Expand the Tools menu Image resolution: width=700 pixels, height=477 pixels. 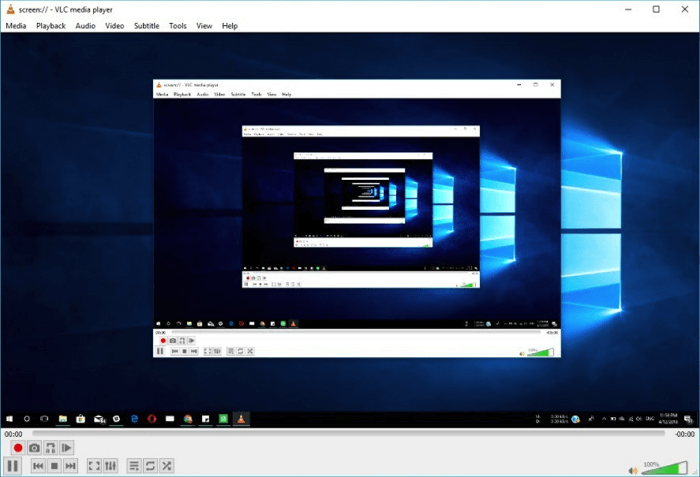point(178,25)
